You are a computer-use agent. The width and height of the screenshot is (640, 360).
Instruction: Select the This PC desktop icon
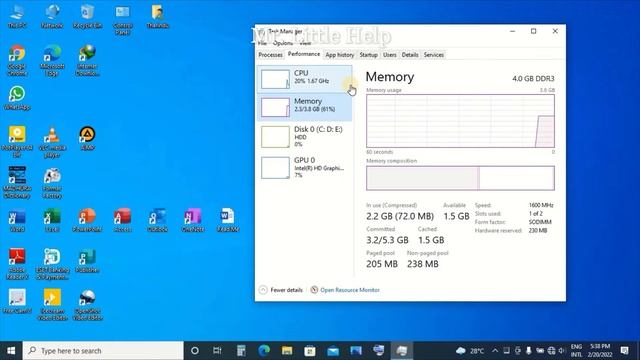(x=17, y=17)
